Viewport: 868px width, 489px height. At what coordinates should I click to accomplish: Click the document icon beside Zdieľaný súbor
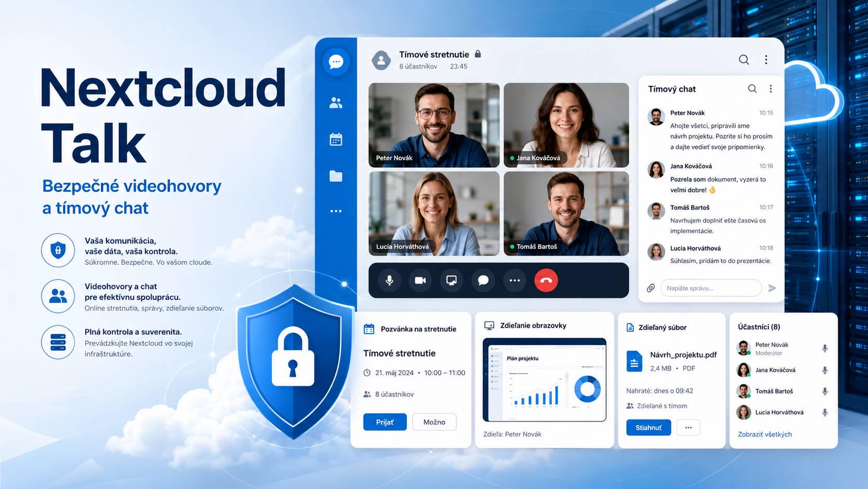coord(630,328)
